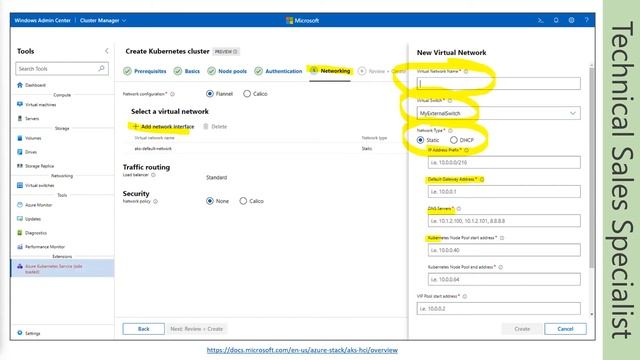Click Kubernetes Node Pool start address field
The width and height of the screenshot is (640, 360).
tap(504, 250)
